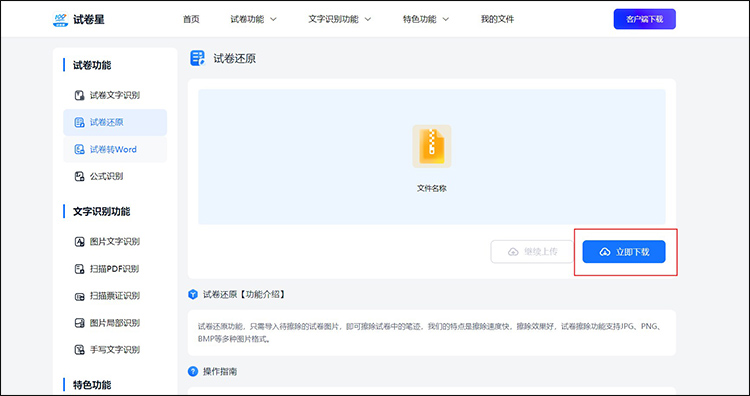The width and height of the screenshot is (750, 396).
Task: Click the cloud icon in 立即下载 button
Action: click(605, 252)
